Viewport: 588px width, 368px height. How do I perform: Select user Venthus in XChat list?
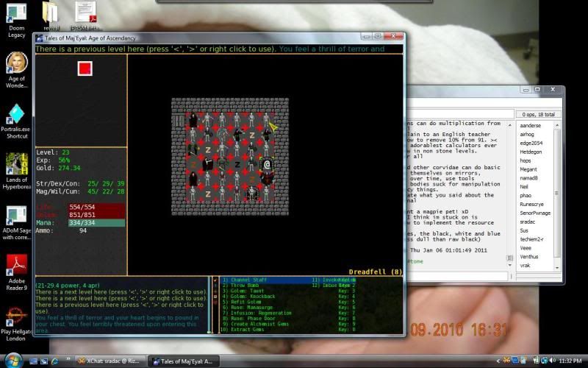pyautogui.click(x=528, y=257)
